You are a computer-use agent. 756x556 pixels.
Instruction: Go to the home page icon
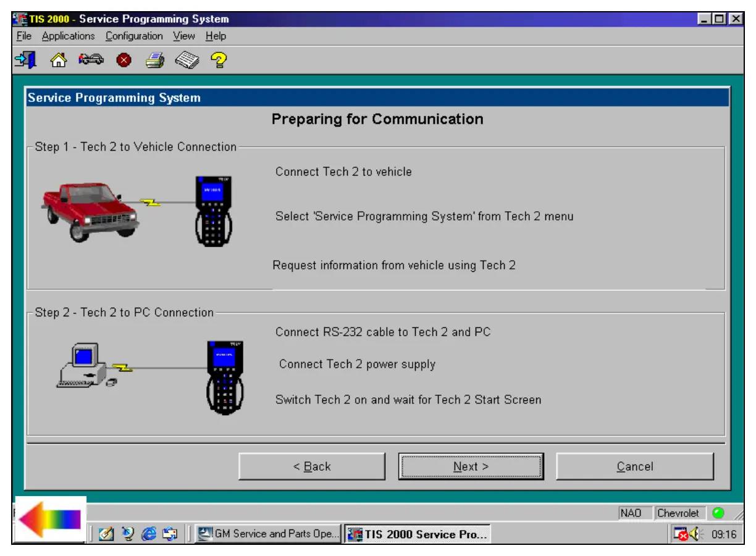tap(58, 61)
